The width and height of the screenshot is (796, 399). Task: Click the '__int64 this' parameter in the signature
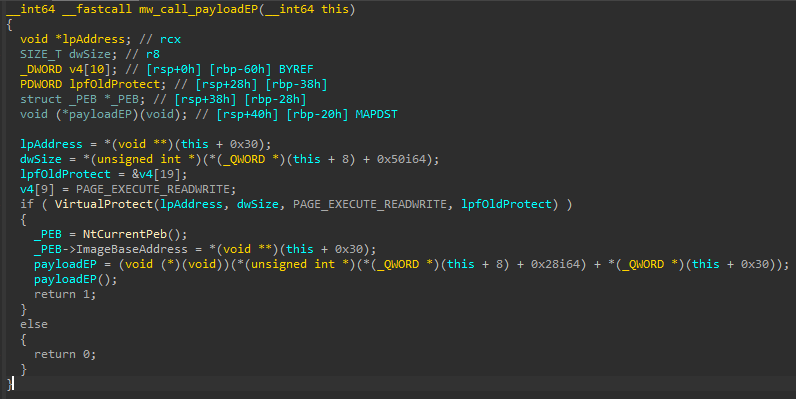(x=307, y=9)
